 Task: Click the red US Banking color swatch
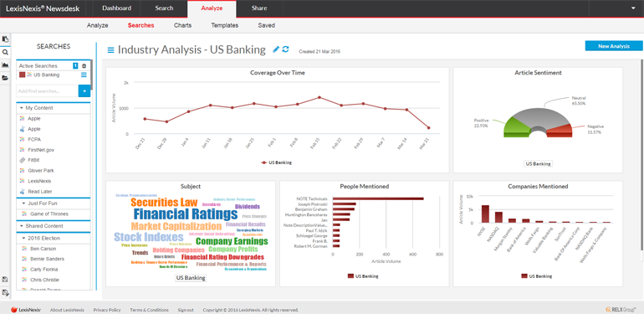point(23,75)
